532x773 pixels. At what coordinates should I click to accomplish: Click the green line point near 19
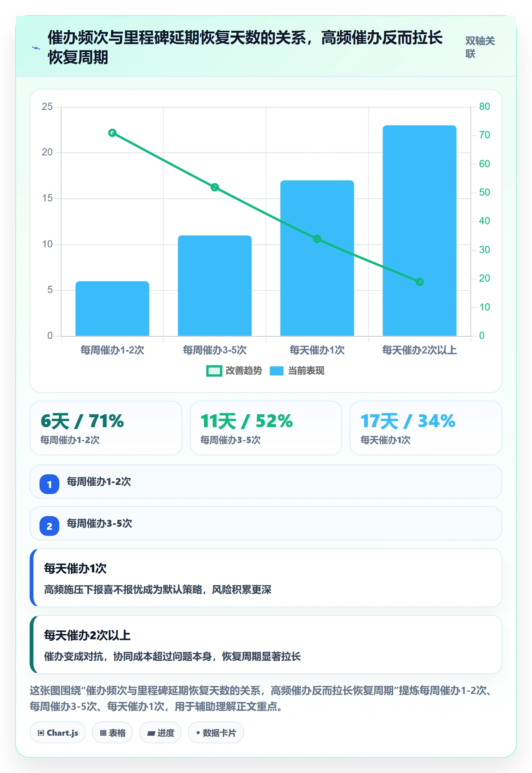(x=420, y=282)
